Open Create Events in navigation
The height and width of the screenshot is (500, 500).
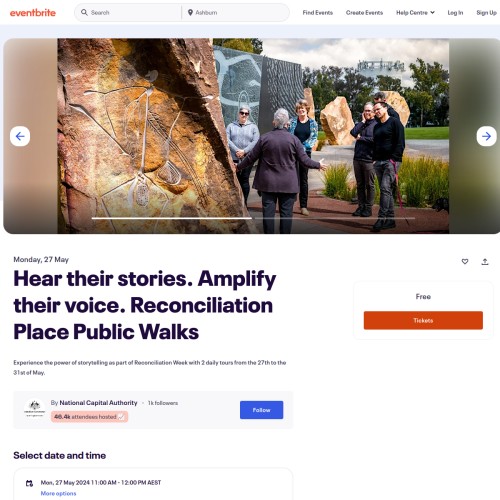[364, 13]
